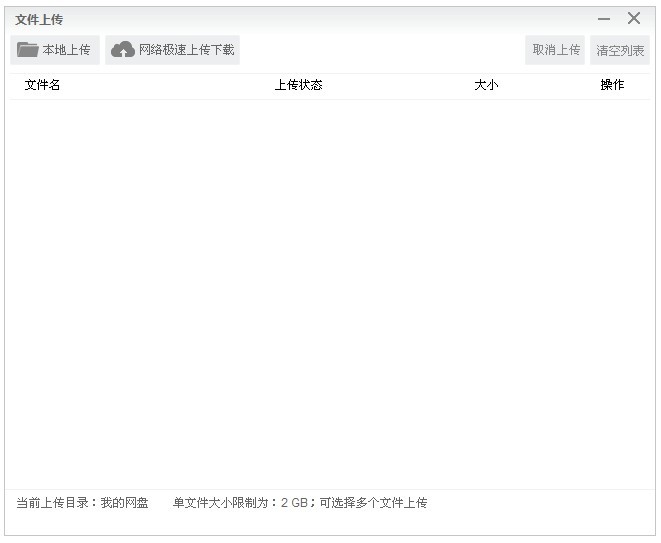Click the 本地上传 folder button
661x543 pixels.
tap(55, 50)
